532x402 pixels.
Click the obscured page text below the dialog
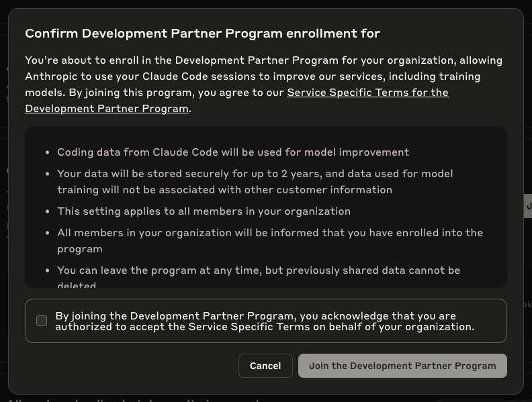tap(136, 399)
